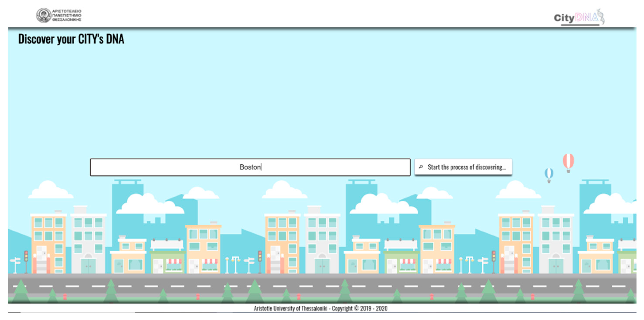Focus the city search field containing Boston
644x320 pixels.
[x=175, y=167]
